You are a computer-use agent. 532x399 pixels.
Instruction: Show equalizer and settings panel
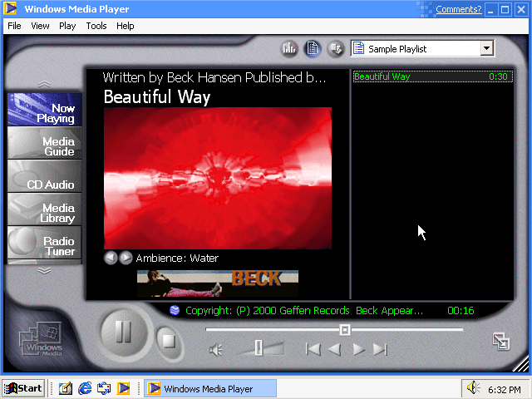pyautogui.click(x=289, y=48)
